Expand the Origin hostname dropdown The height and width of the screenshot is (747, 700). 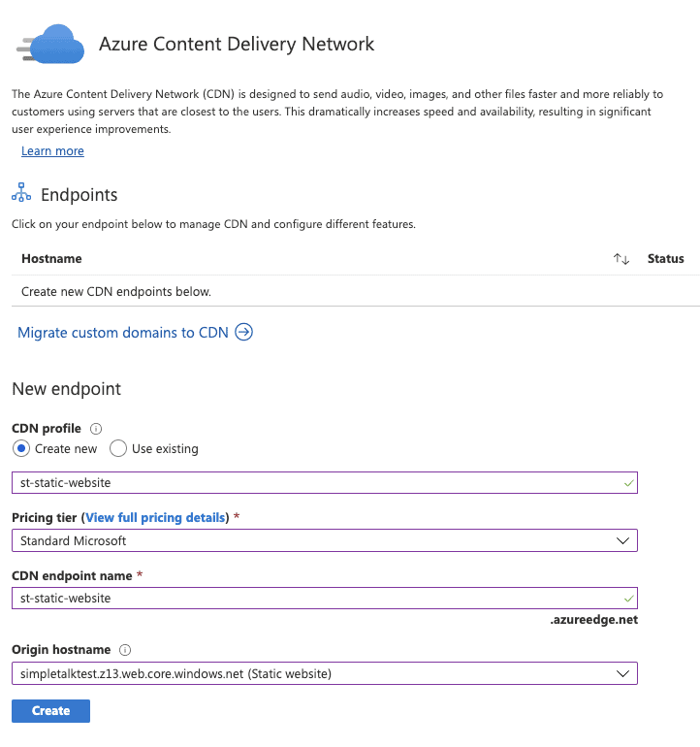coord(324,673)
